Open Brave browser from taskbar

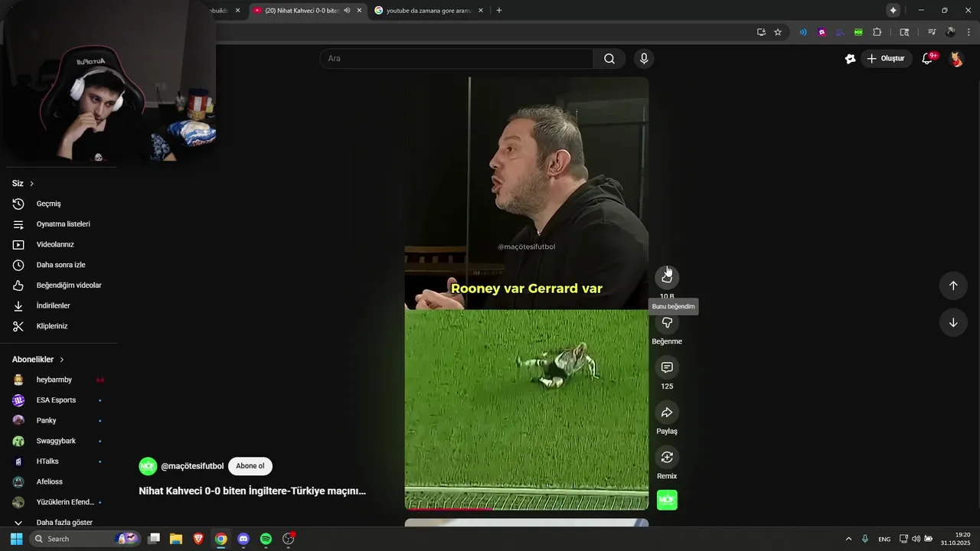pyautogui.click(x=198, y=539)
